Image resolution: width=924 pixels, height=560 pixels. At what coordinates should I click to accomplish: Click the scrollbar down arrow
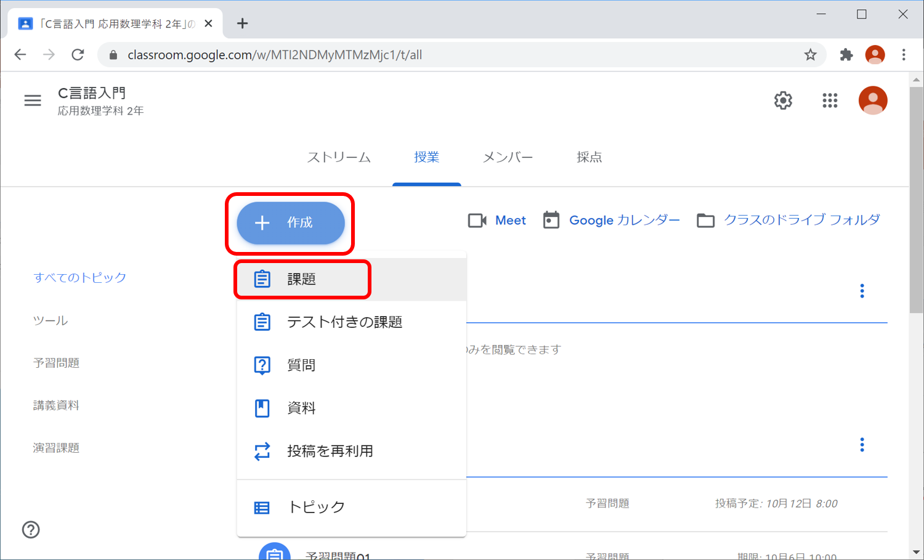916,553
